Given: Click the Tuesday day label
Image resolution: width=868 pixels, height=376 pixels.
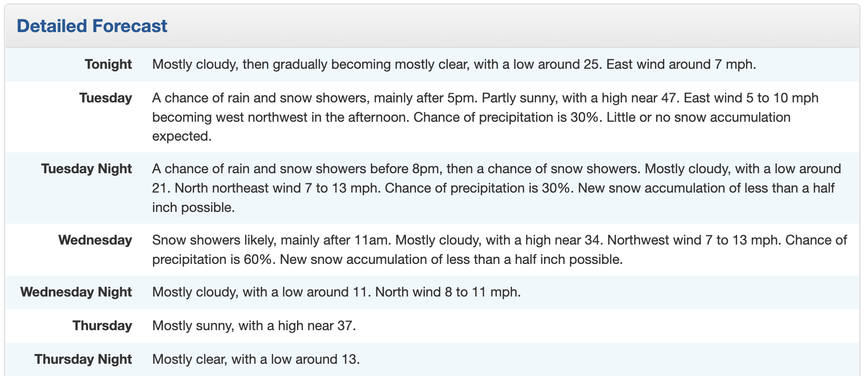Looking at the screenshot, I should (x=105, y=98).
